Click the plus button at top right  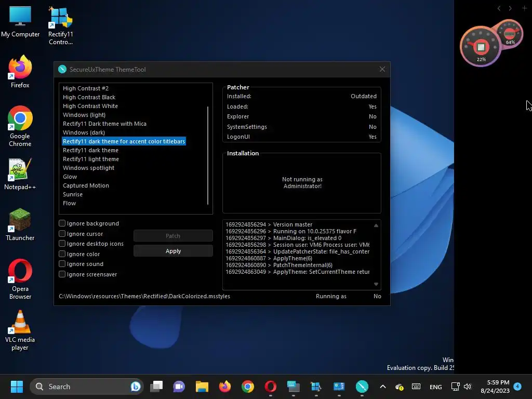524,8
